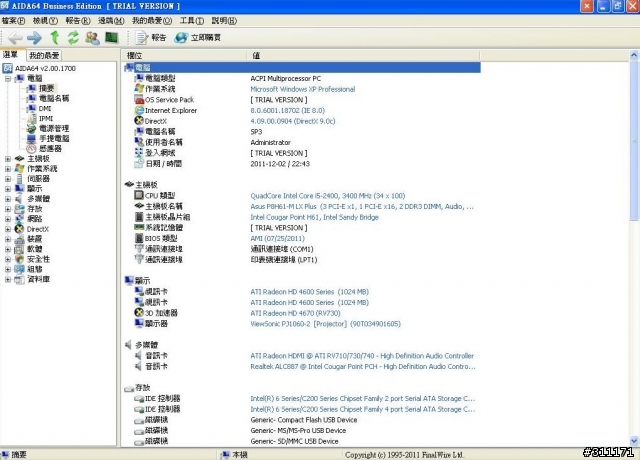
Task: Click the 欄位 field column header
Action: pos(184,56)
